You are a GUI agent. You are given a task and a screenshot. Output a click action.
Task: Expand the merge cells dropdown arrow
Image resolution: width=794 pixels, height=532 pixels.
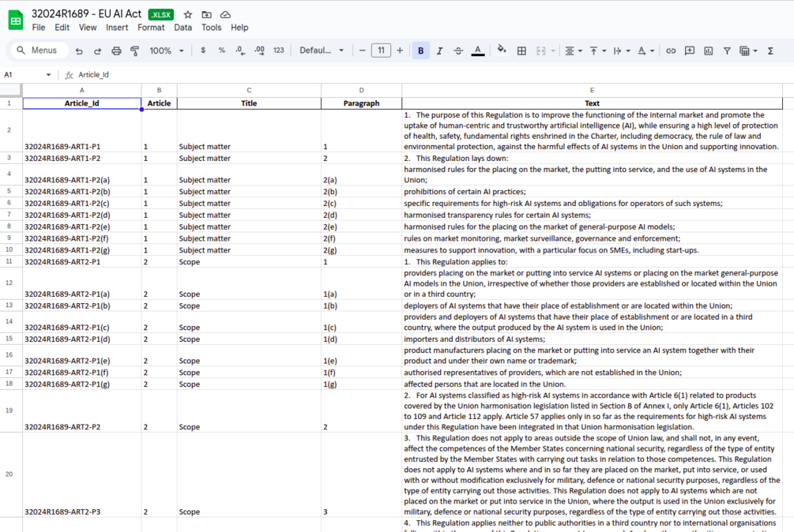pyautogui.click(x=553, y=51)
